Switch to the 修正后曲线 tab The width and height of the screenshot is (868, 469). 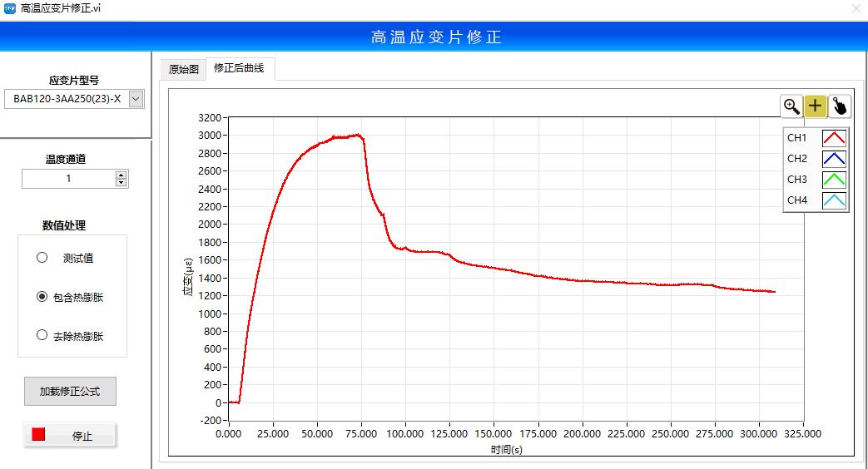click(239, 68)
